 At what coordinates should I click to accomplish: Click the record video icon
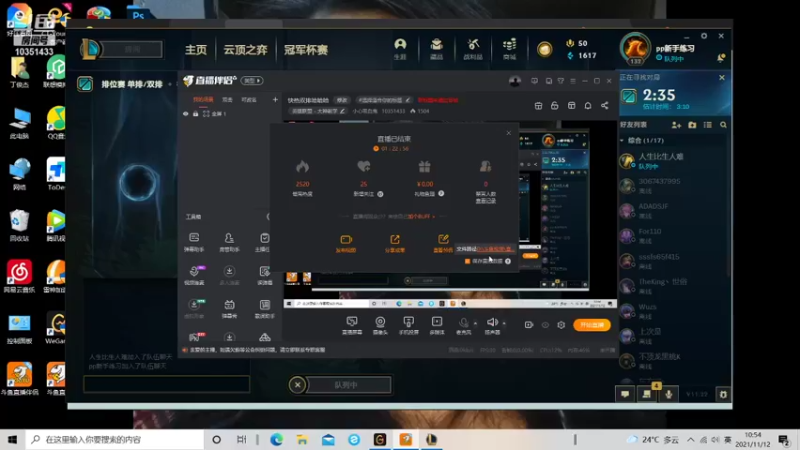(x=529, y=325)
